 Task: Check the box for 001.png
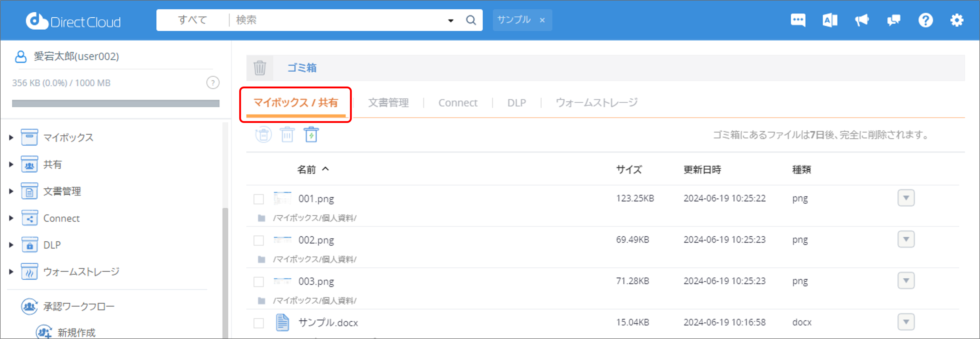pyautogui.click(x=259, y=199)
